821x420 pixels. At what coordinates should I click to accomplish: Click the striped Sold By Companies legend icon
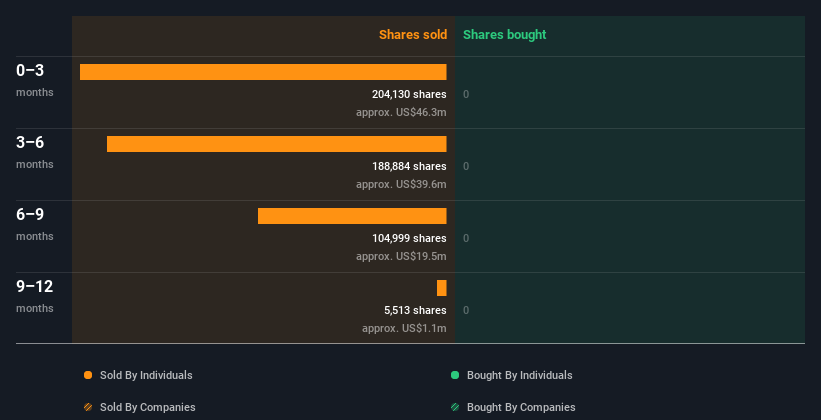(x=88, y=407)
